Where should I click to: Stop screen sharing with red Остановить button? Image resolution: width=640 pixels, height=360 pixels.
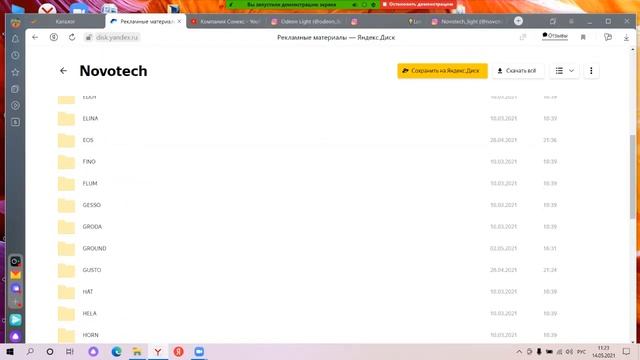(418, 4)
